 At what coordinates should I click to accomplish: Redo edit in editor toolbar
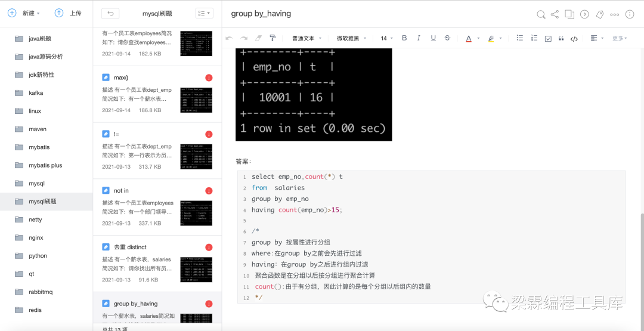click(x=244, y=38)
